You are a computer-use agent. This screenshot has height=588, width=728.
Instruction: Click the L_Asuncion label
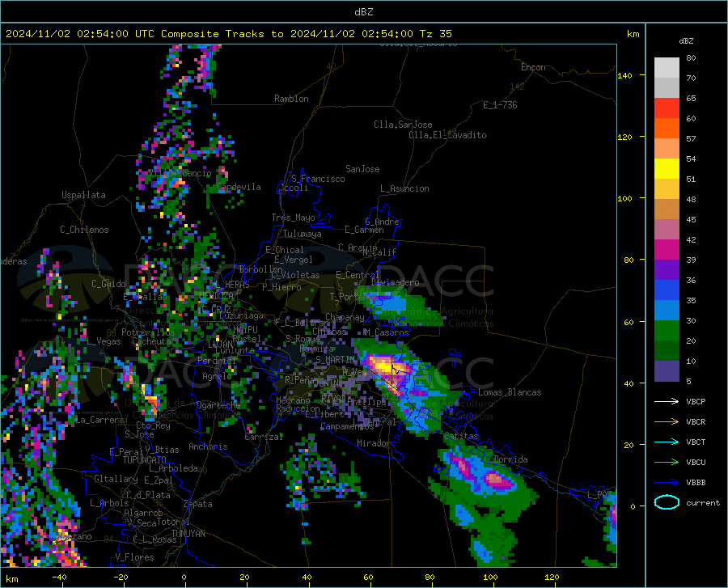coord(404,188)
